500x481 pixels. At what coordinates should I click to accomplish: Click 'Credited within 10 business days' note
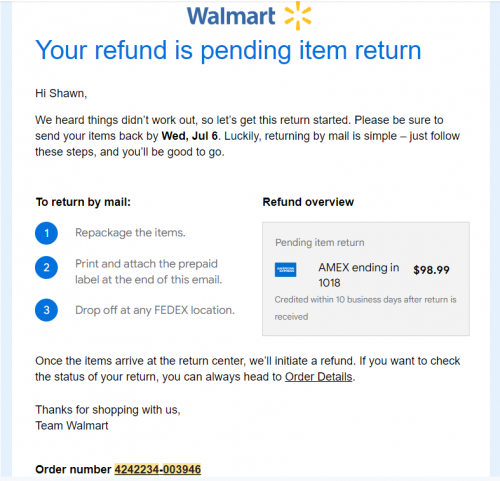tap(365, 308)
